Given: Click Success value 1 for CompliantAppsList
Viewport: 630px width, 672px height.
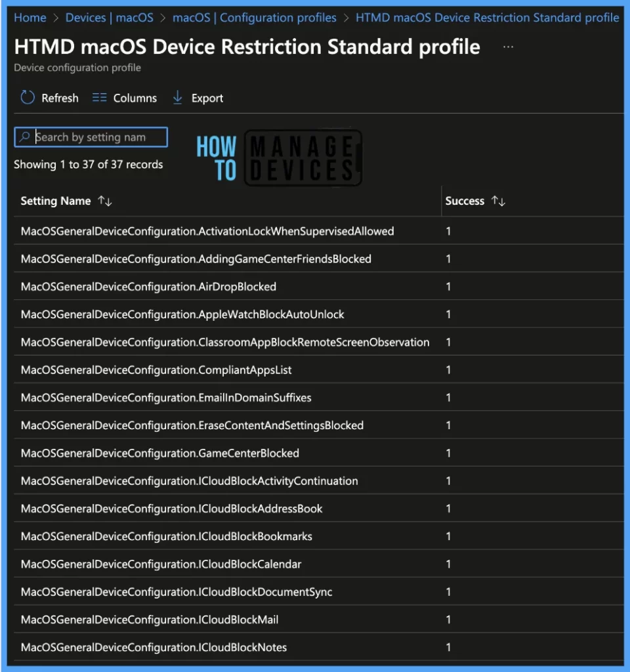Looking at the screenshot, I should (x=448, y=370).
